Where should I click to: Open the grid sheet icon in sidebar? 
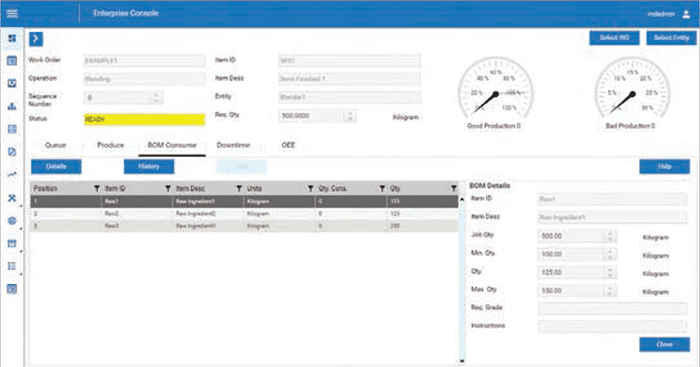coord(12,129)
